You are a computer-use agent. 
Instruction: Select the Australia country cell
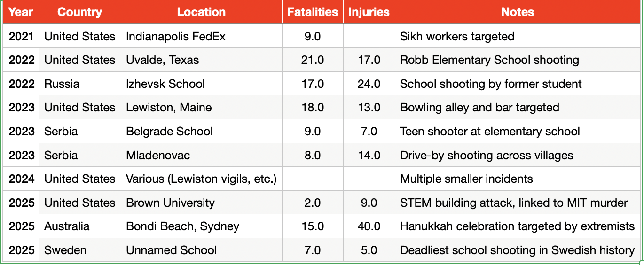coord(67,226)
